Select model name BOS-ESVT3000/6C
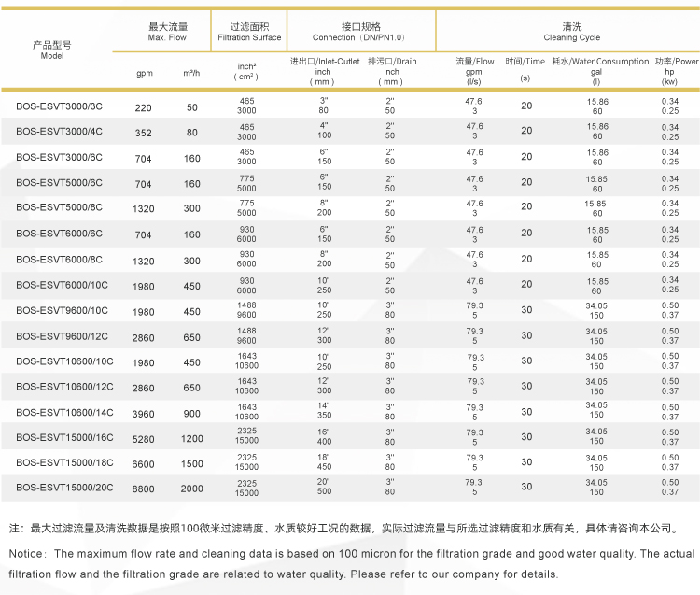This screenshot has width=700, height=595. coord(59,157)
